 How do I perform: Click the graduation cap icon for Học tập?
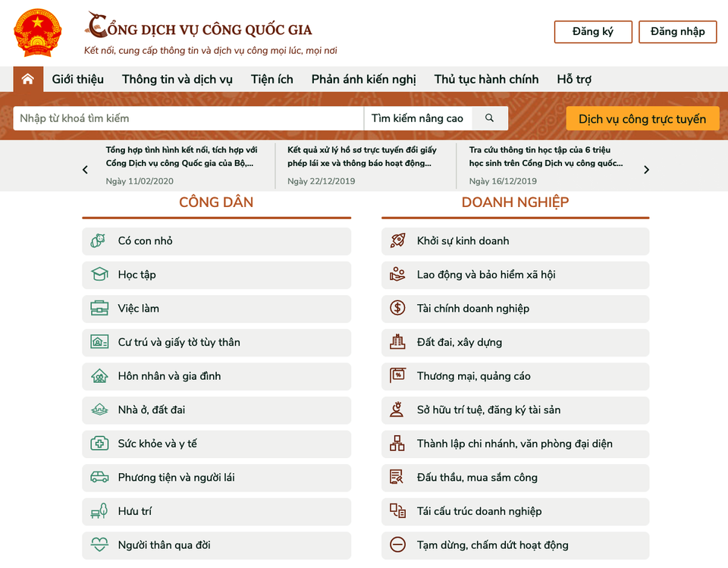click(x=99, y=275)
